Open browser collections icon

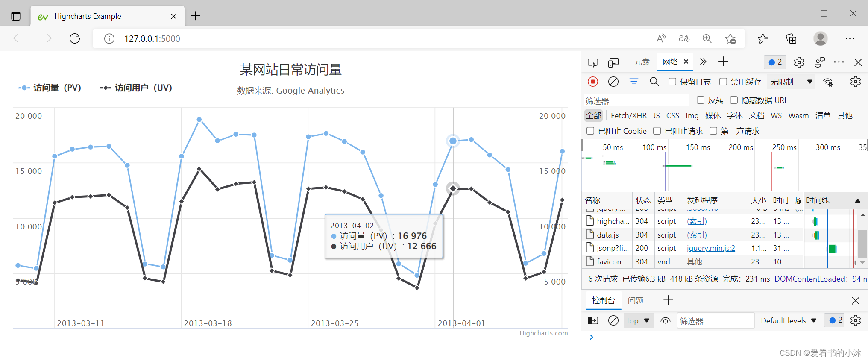791,39
